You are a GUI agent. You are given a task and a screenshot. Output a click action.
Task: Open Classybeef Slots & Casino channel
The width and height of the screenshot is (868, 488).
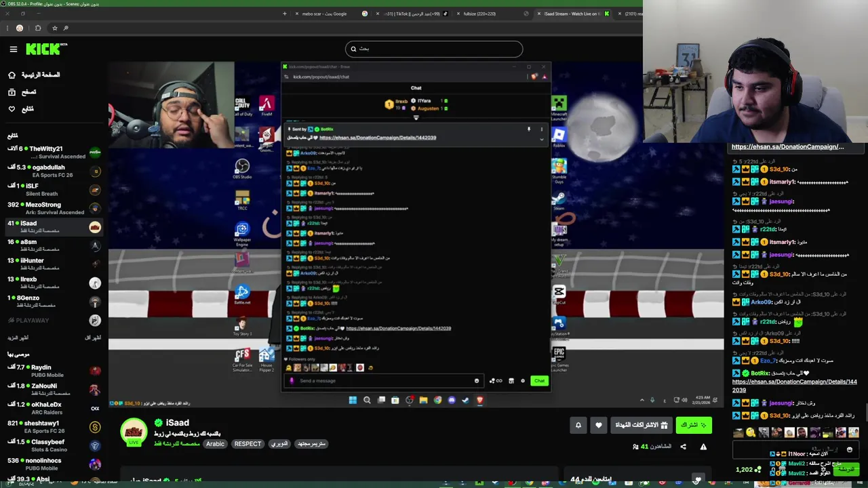[x=54, y=445]
